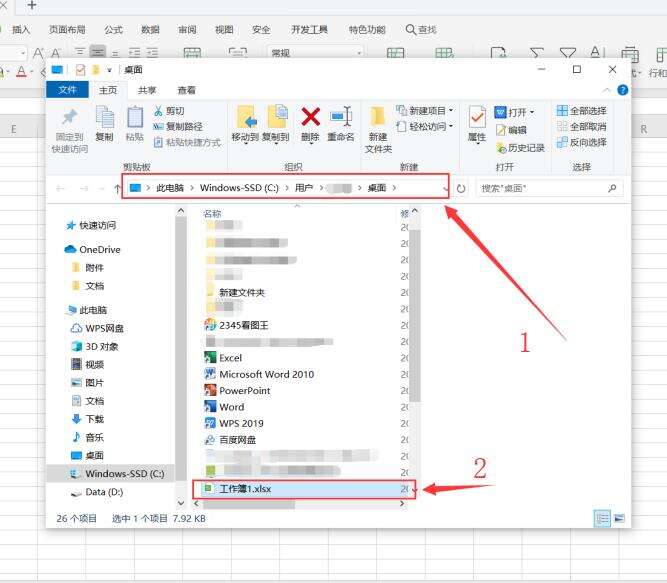The width and height of the screenshot is (667, 583).
Task: Sort by the Name (名称) column header
Action: [x=213, y=213]
